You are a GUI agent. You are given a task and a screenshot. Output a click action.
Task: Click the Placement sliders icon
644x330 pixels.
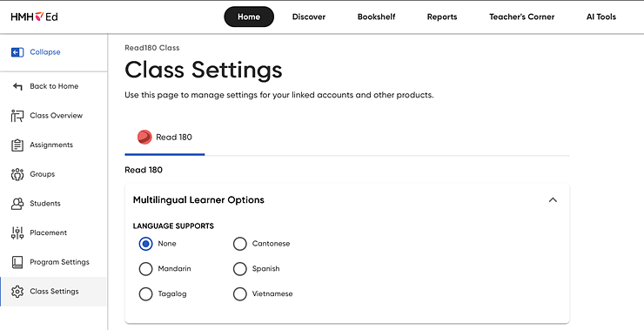tap(17, 233)
